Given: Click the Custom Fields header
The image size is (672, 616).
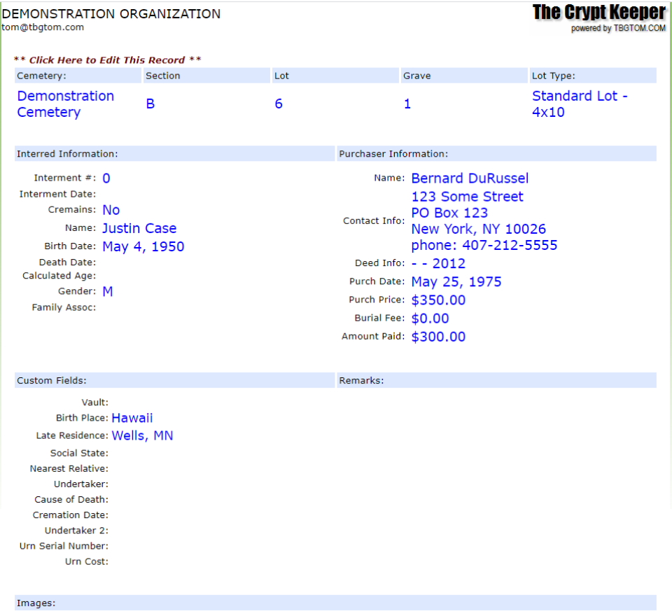Looking at the screenshot, I should 174,380.
